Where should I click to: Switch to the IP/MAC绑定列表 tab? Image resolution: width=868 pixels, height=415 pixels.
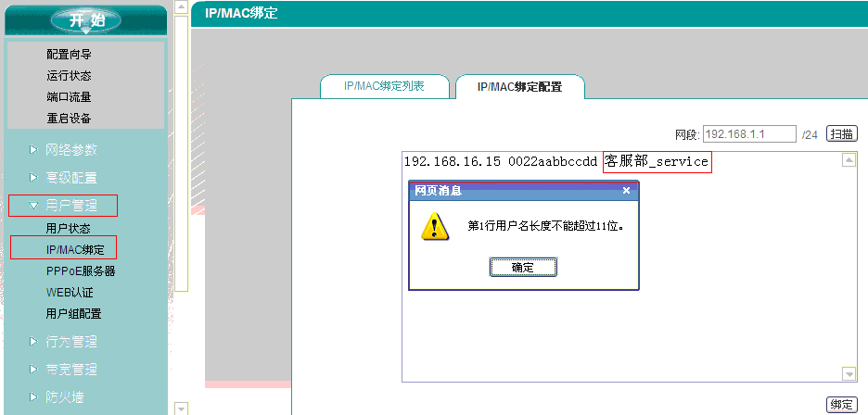384,86
